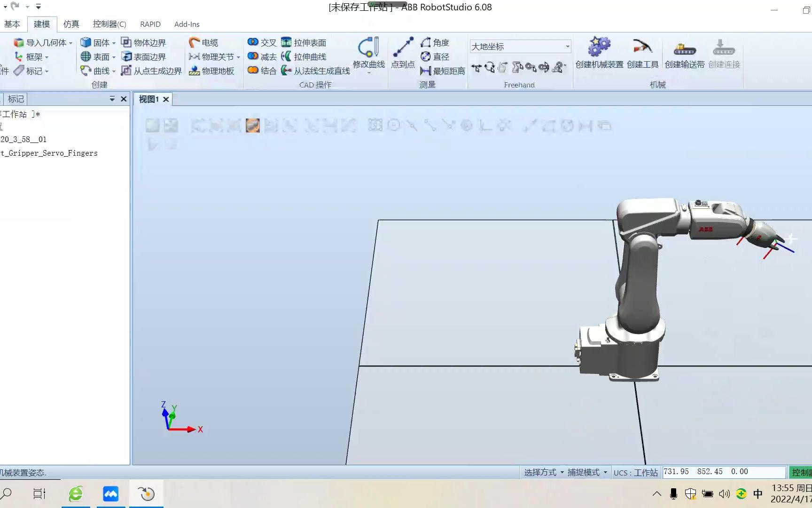Click the Mark (标记) tool icon
812x508 pixels.
19,71
